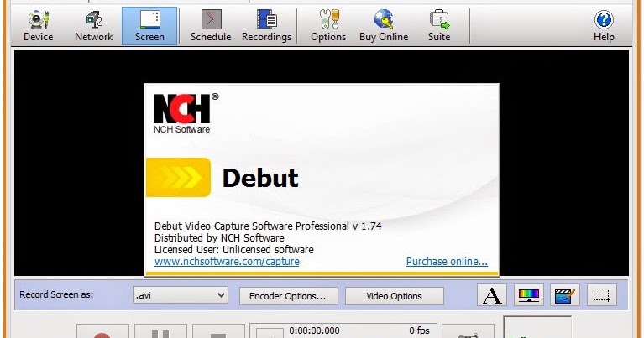Image resolution: width=644 pixels, height=338 pixels.
Task: Open the Recordings list
Action: click(266, 26)
